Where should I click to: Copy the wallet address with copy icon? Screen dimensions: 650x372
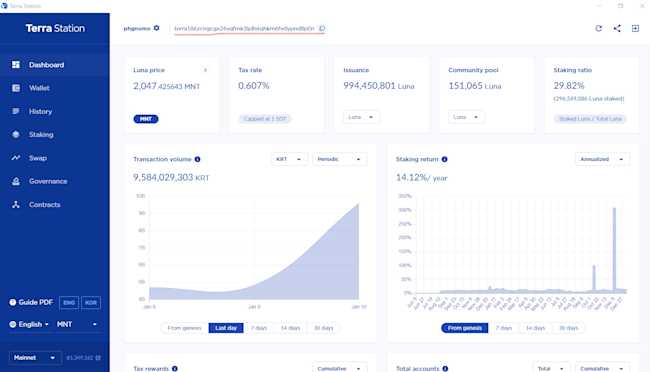[322, 28]
